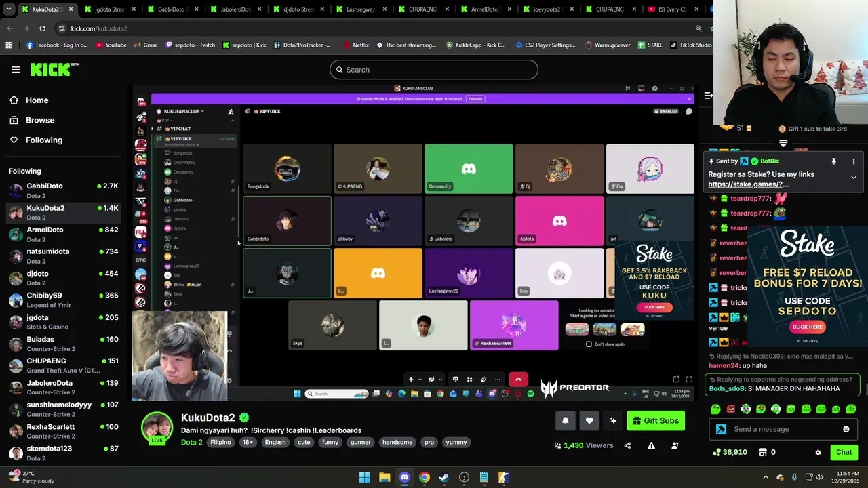Open the sepdoto - Twitch bookmark
Screen dimensions: 868x488
(190, 45)
